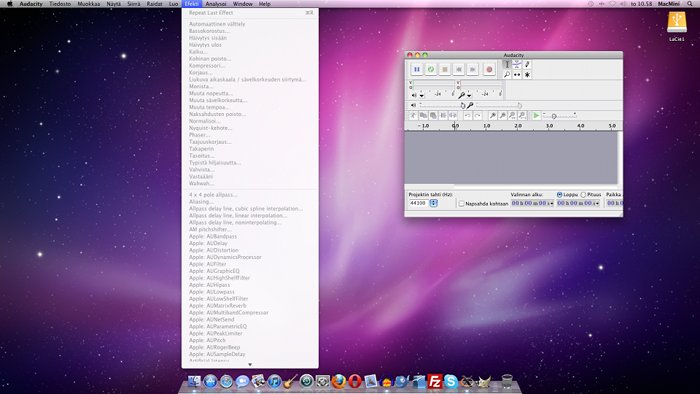Open the Näytä menu
The width and height of the screenshot is (700, 394).
point(114,4)
